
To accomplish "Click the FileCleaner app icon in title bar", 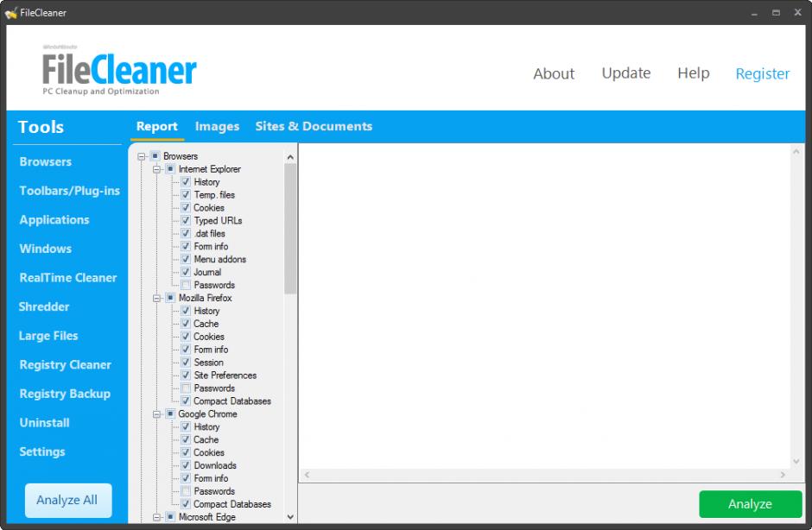I will point(11,13).
